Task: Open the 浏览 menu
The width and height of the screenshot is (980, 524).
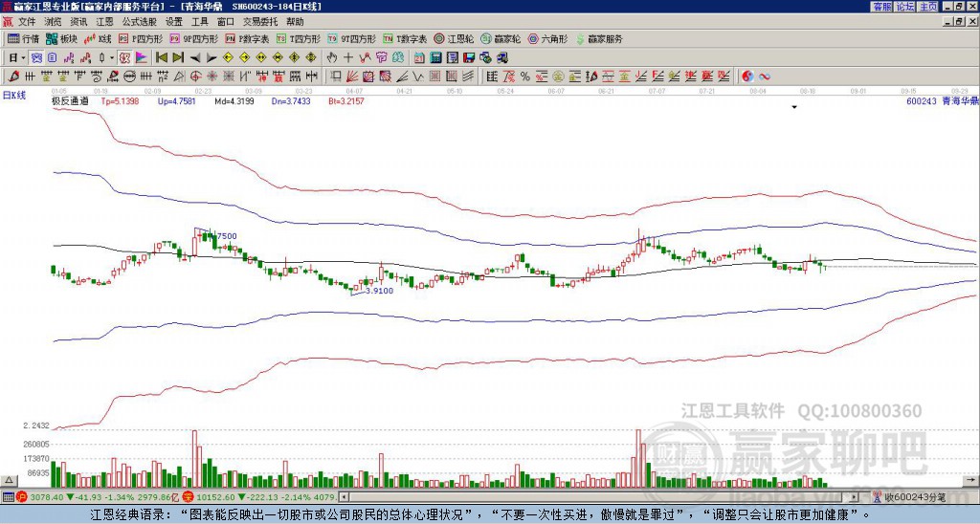Action: point(54,22)
